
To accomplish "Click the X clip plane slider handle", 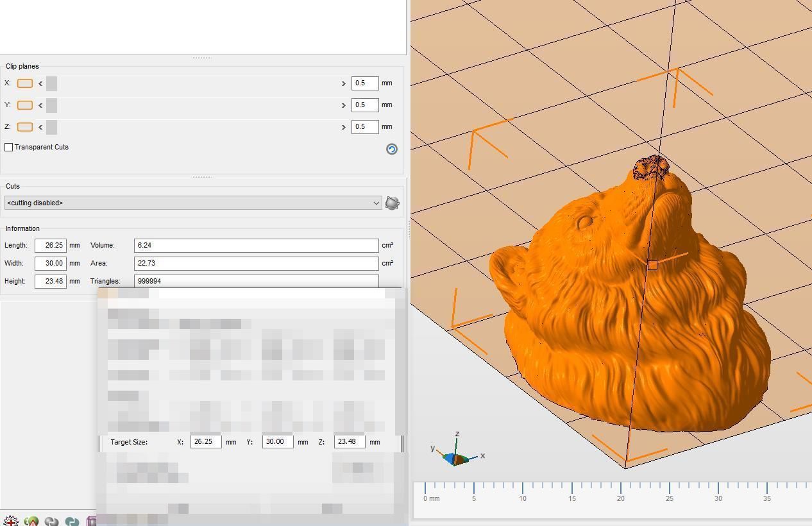I will 51,83.
